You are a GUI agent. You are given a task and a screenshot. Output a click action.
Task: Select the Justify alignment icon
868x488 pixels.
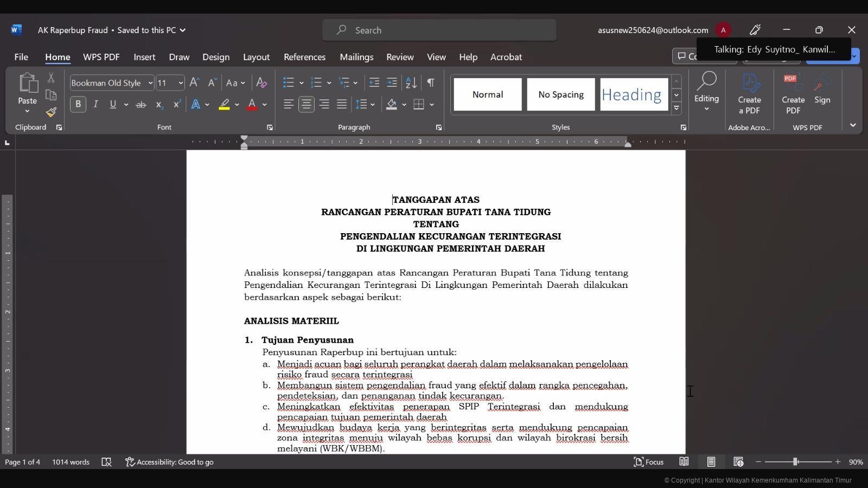[341, 104]
